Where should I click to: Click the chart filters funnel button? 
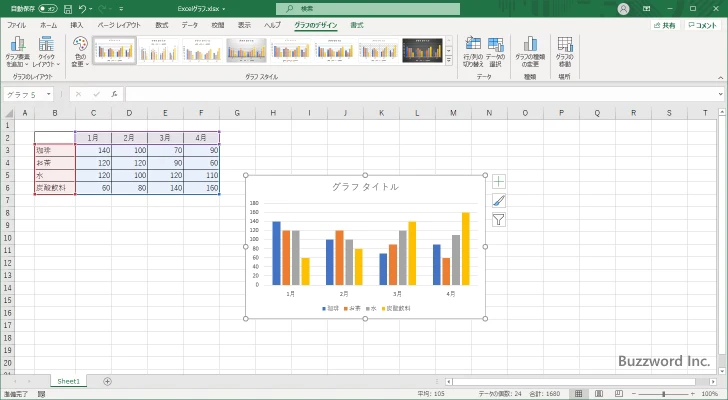[499, 219]
